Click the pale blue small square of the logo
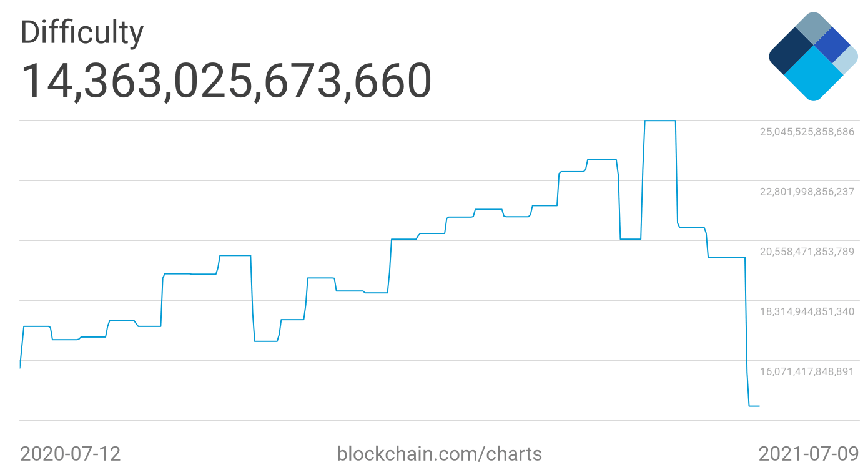Image resolution: width=868 pixels, height=475 pixels. [x=846, y=60]
